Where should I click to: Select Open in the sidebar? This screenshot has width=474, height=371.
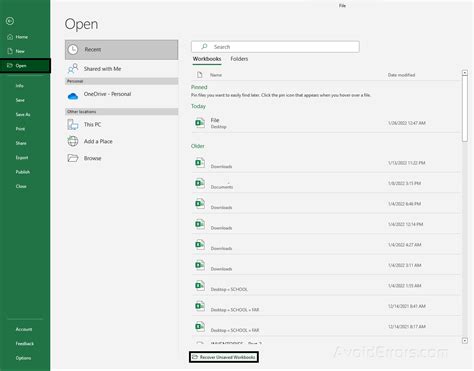click(x=25, y=66)
